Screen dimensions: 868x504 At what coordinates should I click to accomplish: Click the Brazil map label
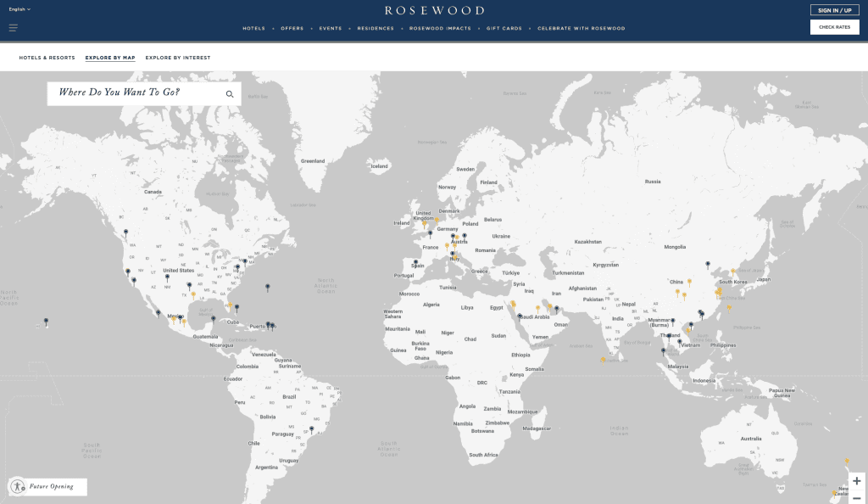pos(289,396)
